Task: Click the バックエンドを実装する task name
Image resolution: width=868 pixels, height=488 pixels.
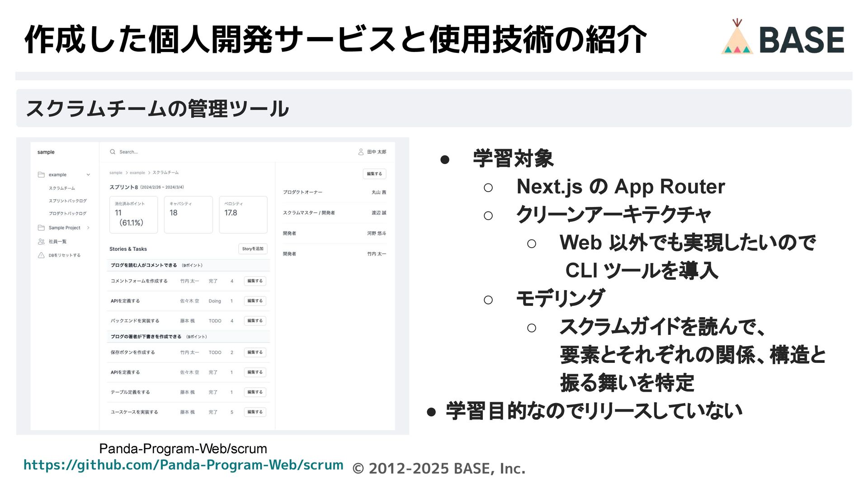Action: [135, 321]
